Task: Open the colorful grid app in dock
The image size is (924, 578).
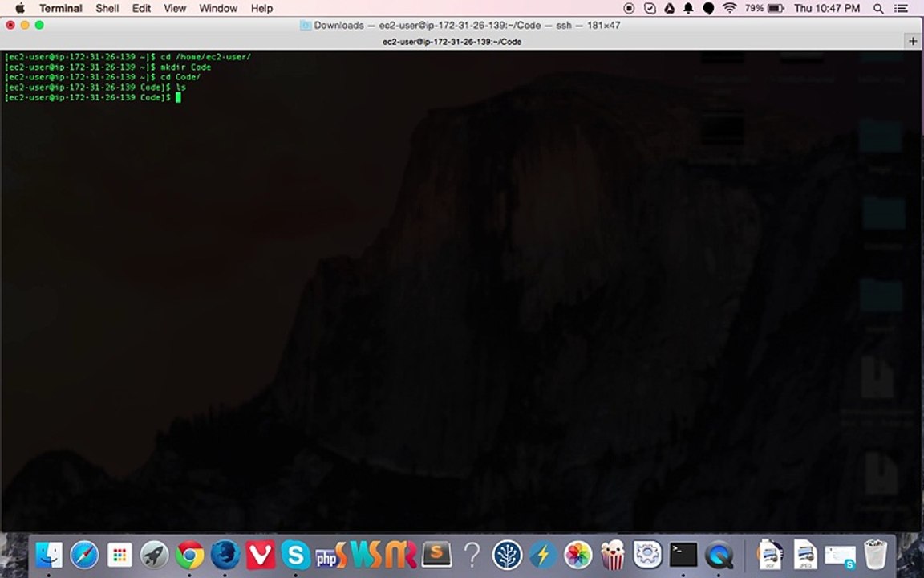Action: point(120,555)
